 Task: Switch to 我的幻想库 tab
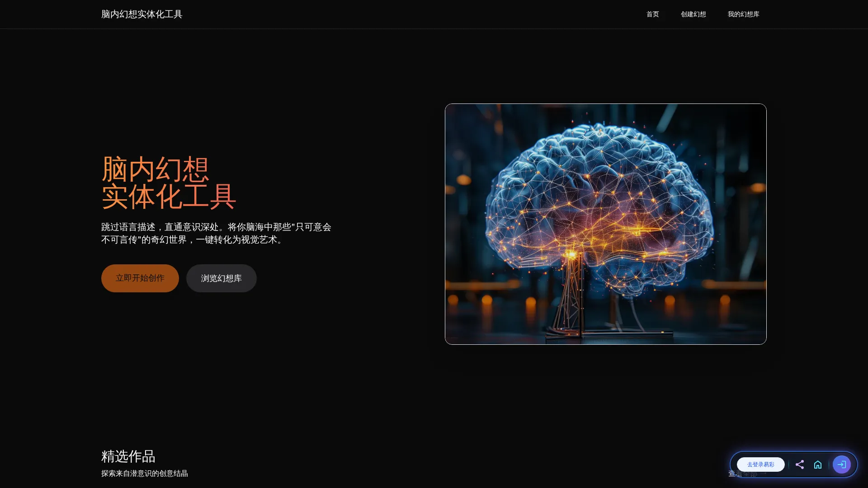[x=744, y=14]
